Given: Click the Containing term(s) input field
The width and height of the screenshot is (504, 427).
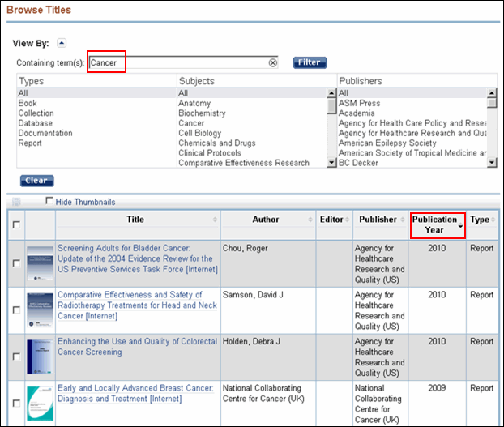Looking at the screenshot, I should pyautogui.click(x=184, y=62).
